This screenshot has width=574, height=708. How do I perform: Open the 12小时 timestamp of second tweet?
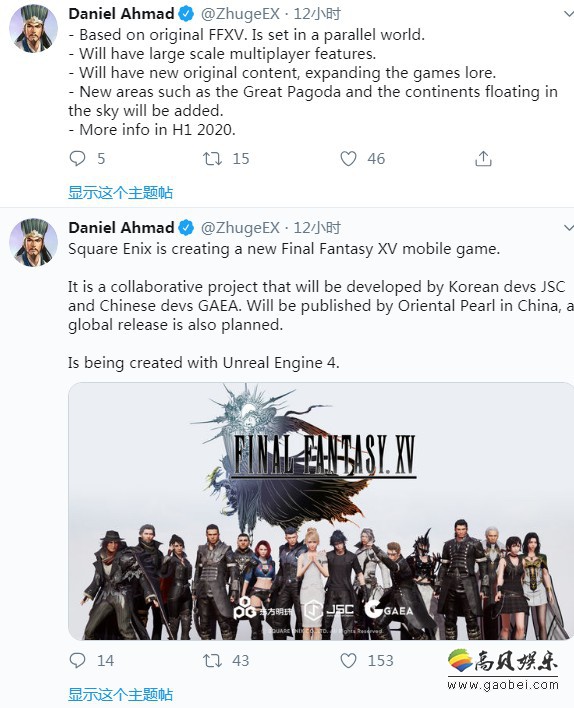point(317,228)
